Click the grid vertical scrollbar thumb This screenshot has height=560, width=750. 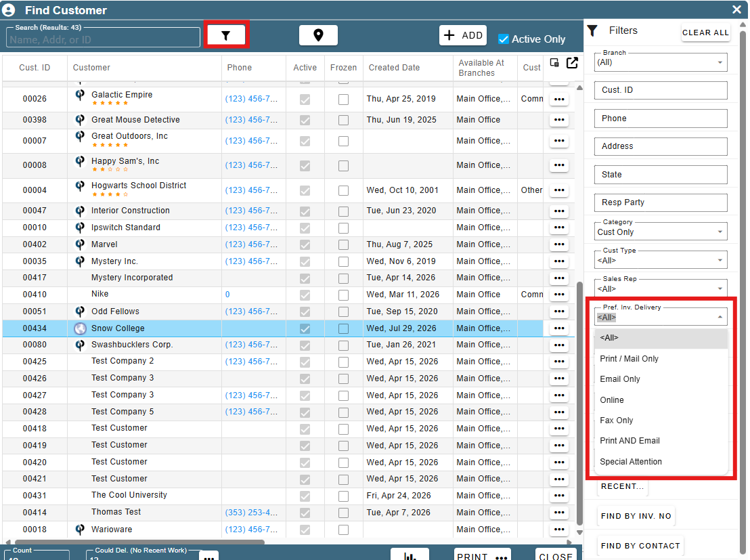579,403
